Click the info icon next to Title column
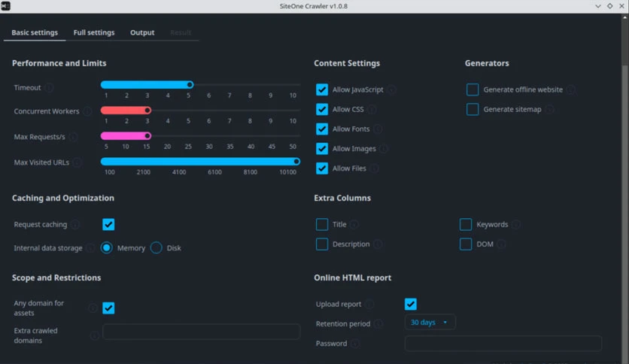This screenshot has width=629, height=364. [354, 225]
